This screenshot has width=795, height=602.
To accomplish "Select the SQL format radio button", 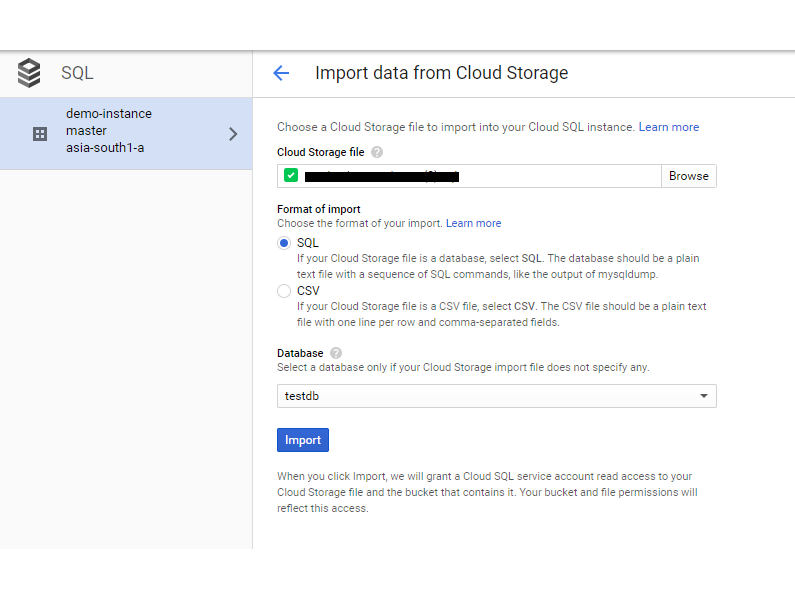I will (284, 243).
